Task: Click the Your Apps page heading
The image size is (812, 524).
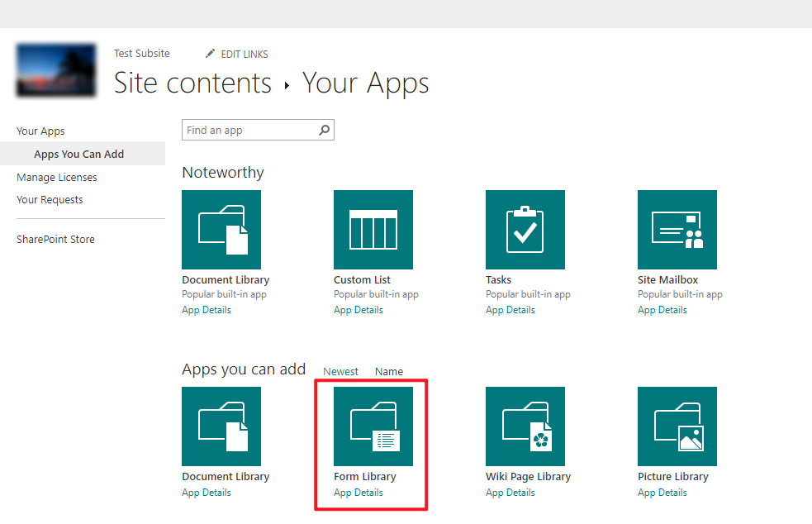Action: click(x=366, y=83)
